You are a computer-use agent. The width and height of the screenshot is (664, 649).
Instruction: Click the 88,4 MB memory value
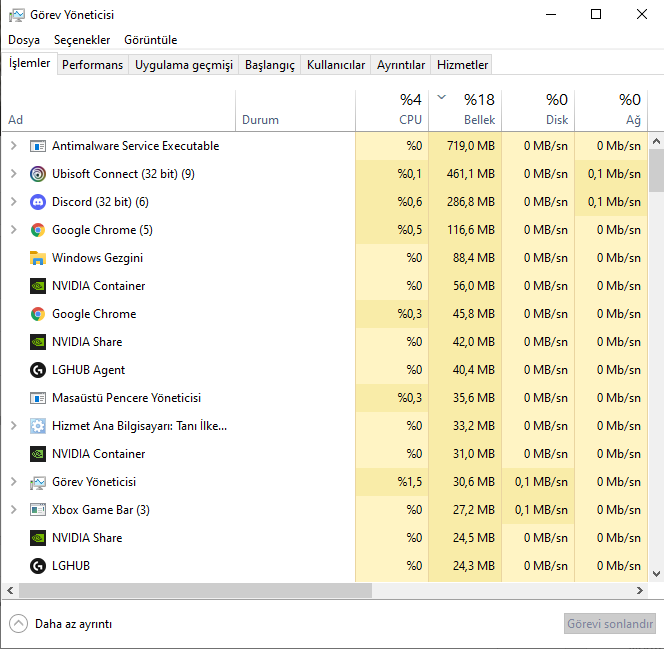(x=473, y=258)
